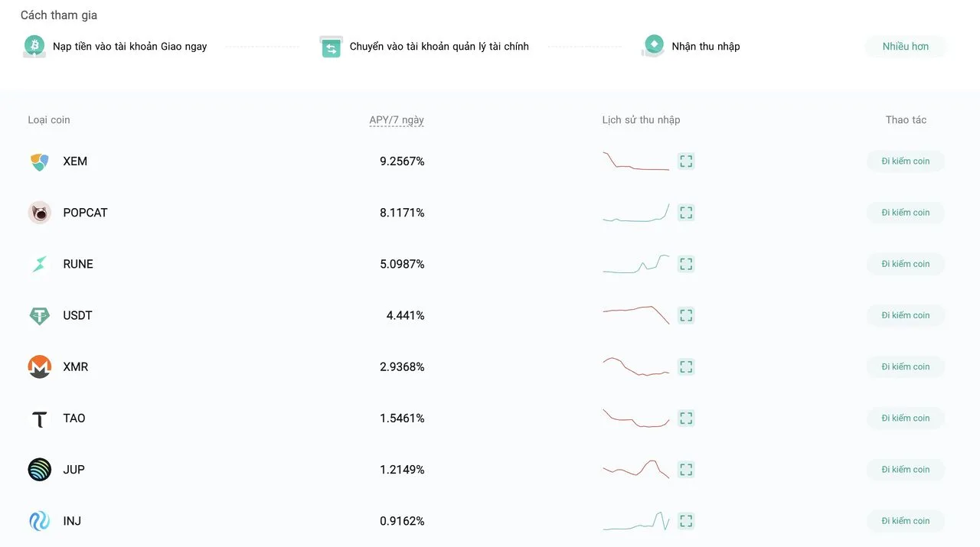Click the USDT Tether icon

point(40,315)
